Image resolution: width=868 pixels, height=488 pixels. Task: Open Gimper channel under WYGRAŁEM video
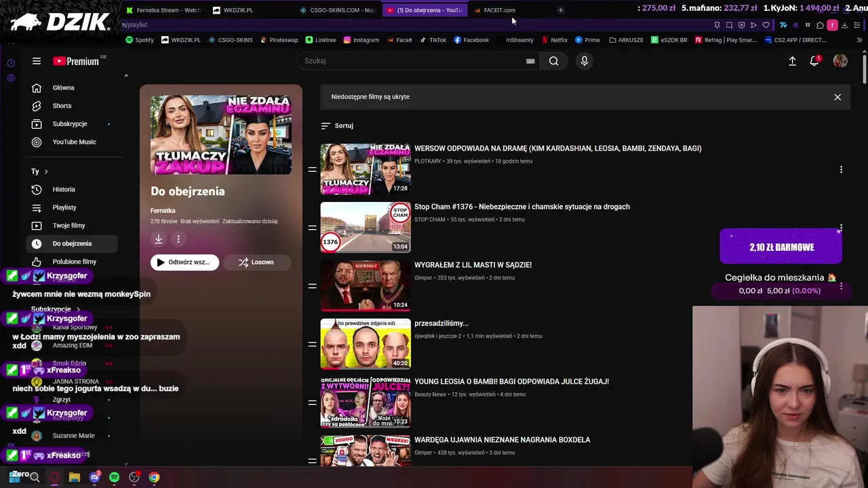(x=423, y=278)
